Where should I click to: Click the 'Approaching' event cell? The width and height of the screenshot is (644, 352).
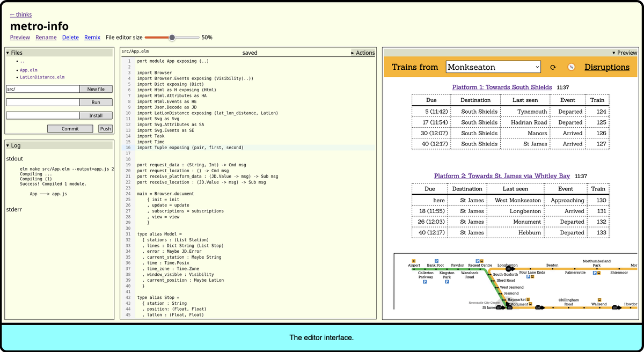click(567, 200)
